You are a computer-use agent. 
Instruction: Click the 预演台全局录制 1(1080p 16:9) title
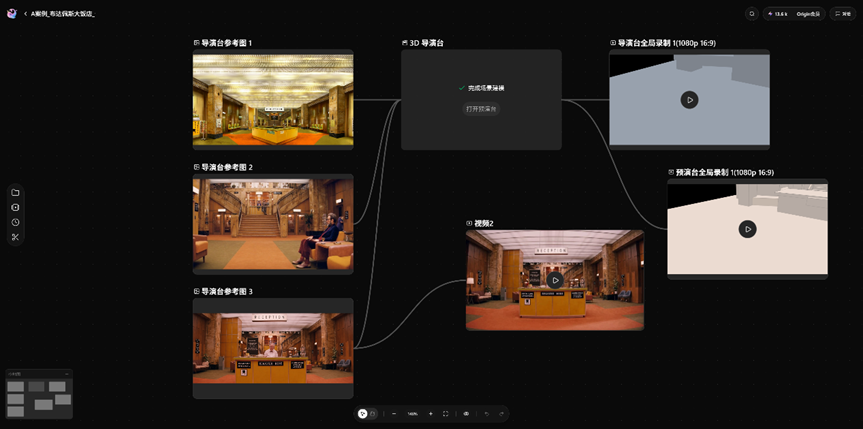(725, 172)
